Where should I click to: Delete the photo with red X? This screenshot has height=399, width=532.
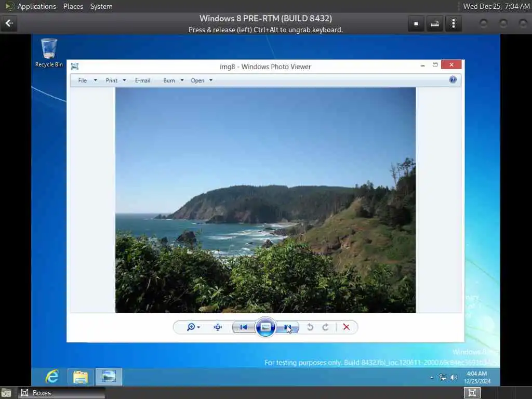pos(346,327)
